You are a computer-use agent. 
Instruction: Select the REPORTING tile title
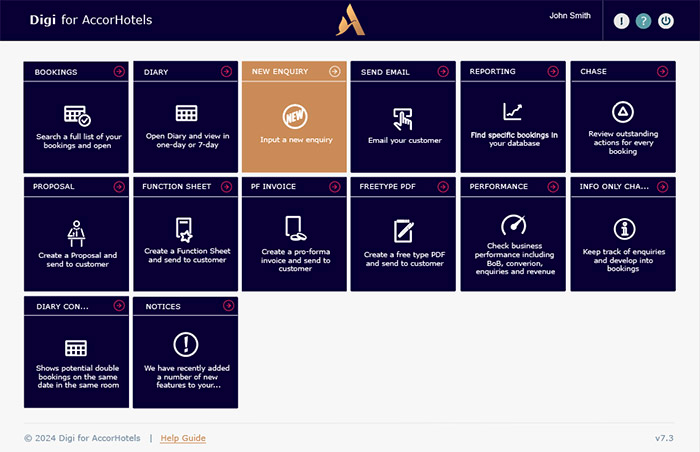(492, 71)
